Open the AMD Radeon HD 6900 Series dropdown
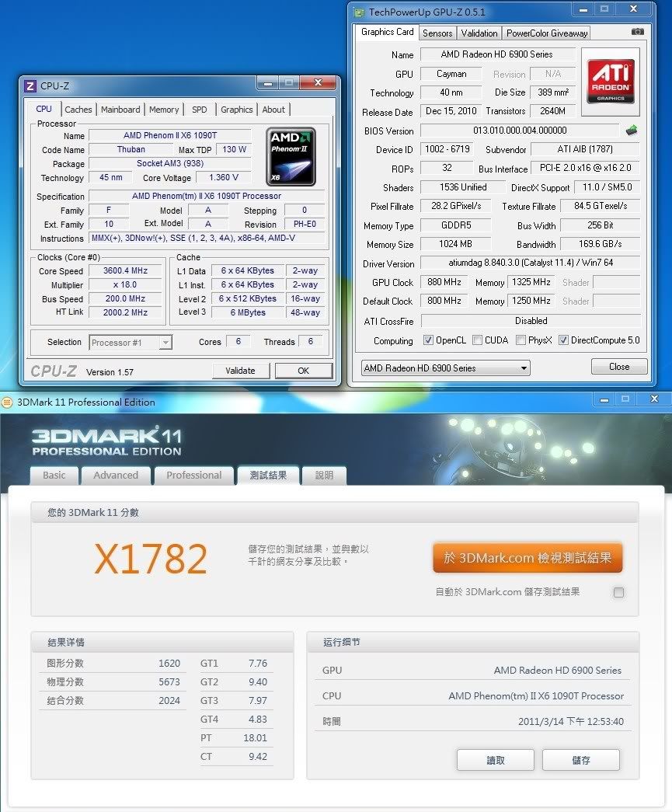 pos(445,368)
